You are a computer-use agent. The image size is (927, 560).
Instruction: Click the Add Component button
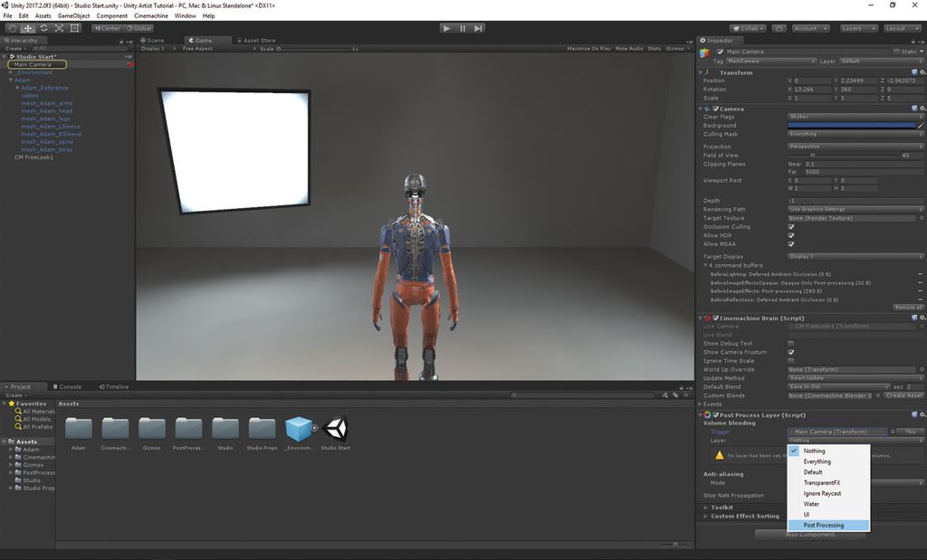pos(810,534)
